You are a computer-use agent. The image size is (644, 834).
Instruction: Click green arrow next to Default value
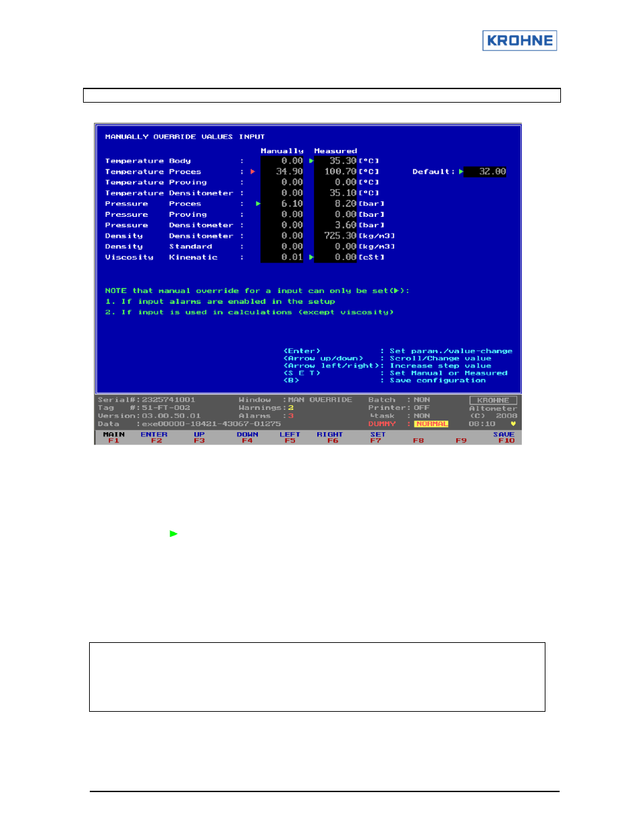(x=461, y=172)
